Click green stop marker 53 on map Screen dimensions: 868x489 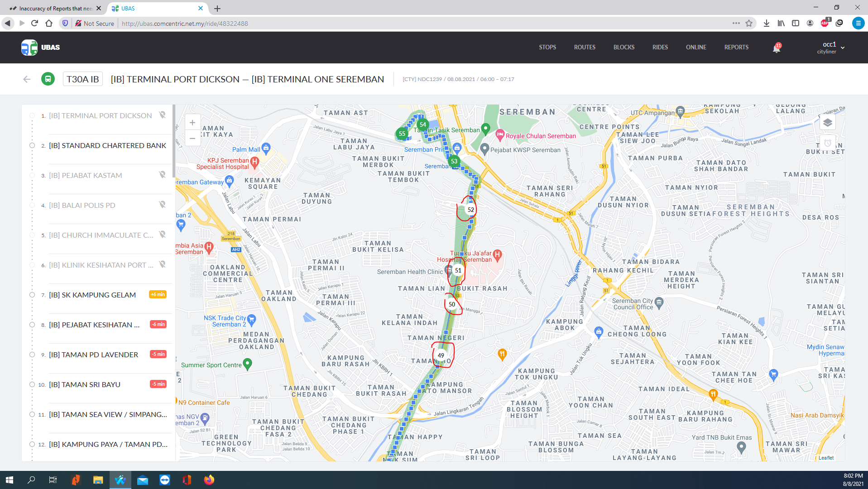click(454, 161)
